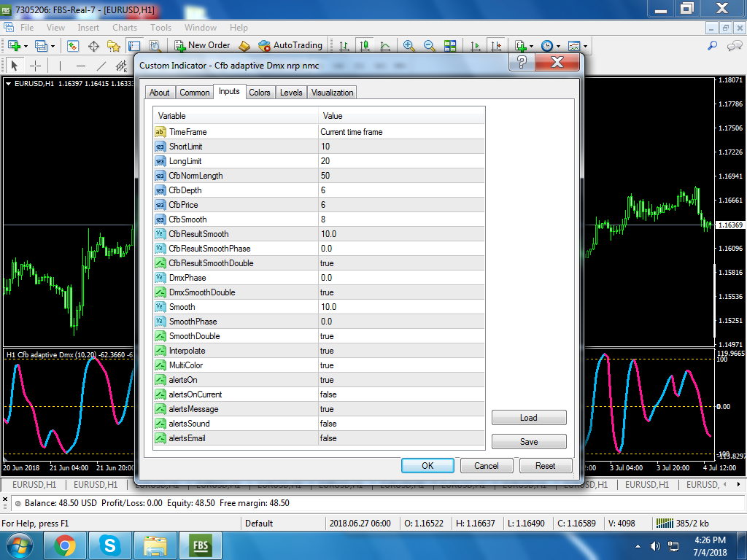Select the alertsEmail false value

(x=401, y=438)
